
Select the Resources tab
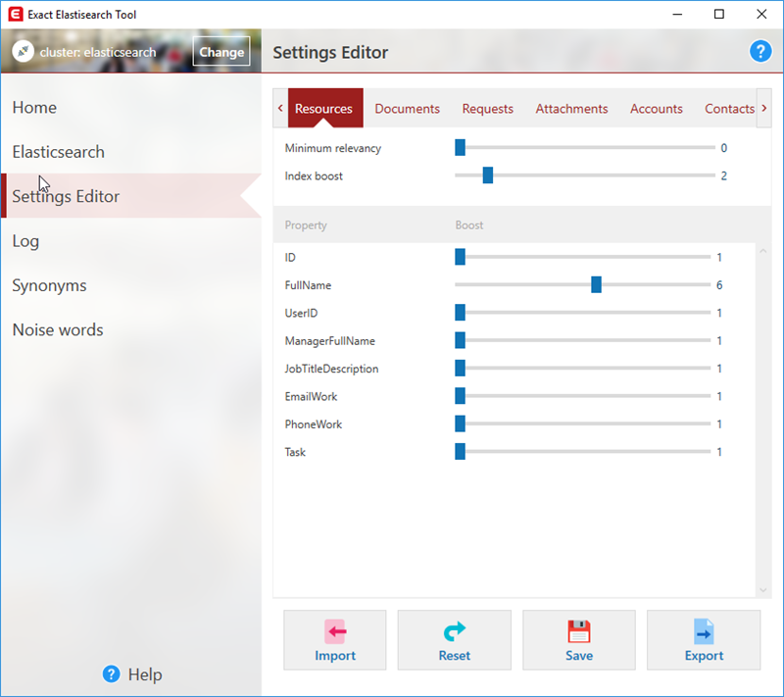pos(325,108)
